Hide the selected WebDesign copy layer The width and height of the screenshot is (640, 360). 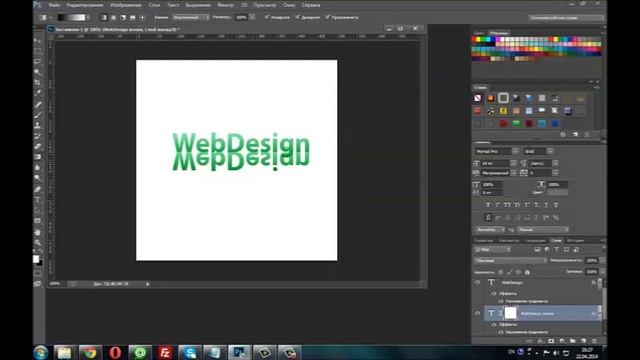coord(478,313)
